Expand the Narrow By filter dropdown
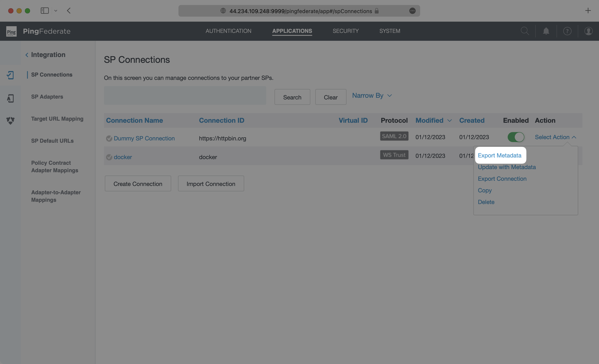 [372, 95]
